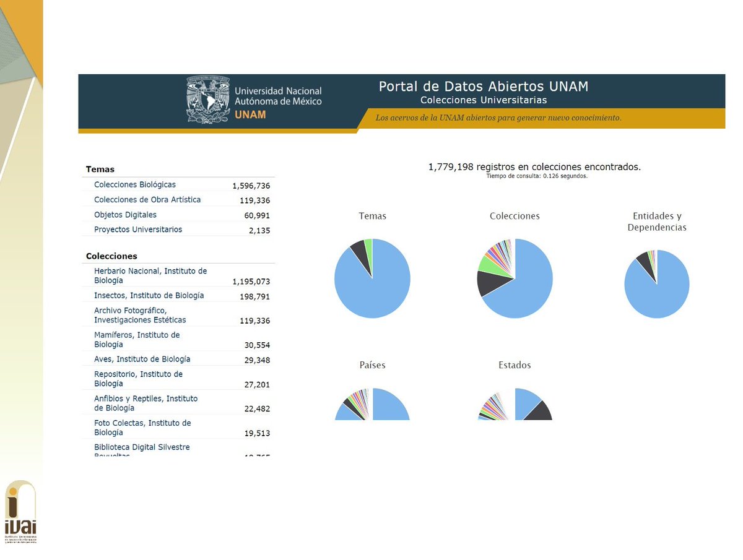Image resolution: width=743 pixels, height=560 pixels.
Task: Click the Temas sidebar heading
Action: click(x=100, y=169)
